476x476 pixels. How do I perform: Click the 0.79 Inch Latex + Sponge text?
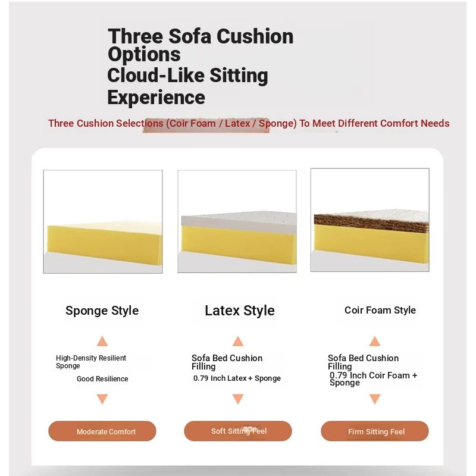[x=237, y=378]
